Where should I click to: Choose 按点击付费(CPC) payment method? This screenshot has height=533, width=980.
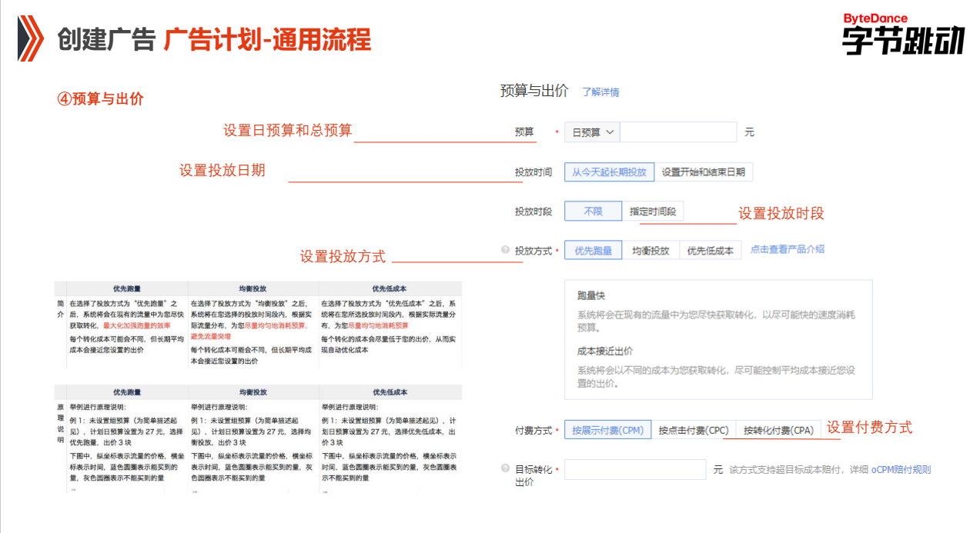[691, 431]
